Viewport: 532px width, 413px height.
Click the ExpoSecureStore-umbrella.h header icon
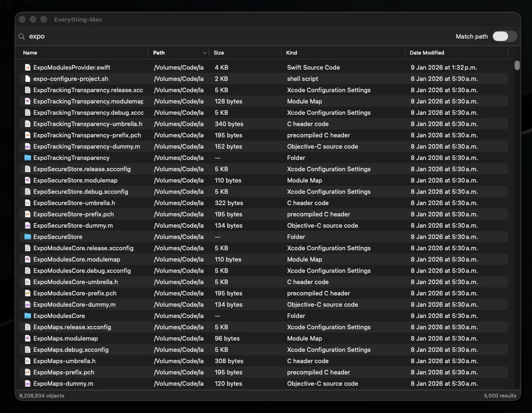(27, 203)
